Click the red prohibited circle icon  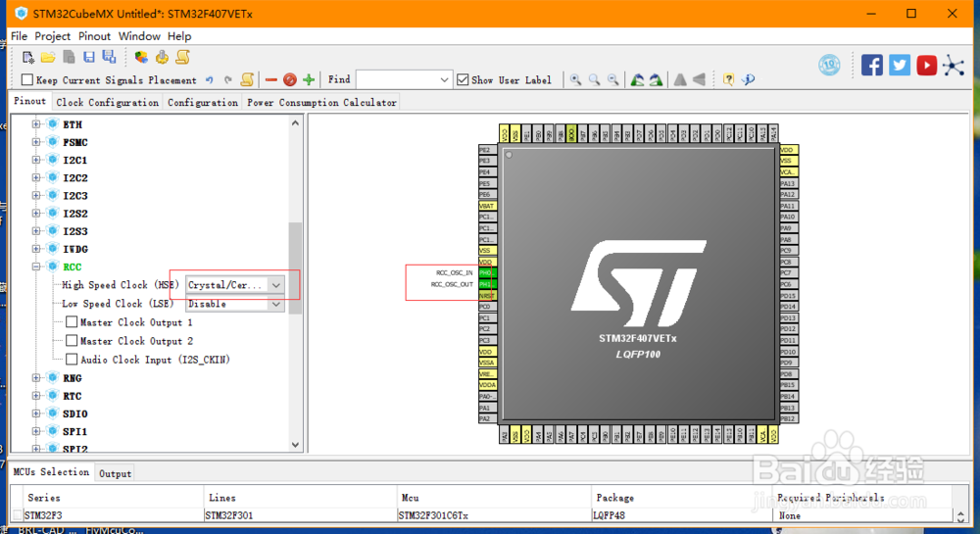(289, 80)
